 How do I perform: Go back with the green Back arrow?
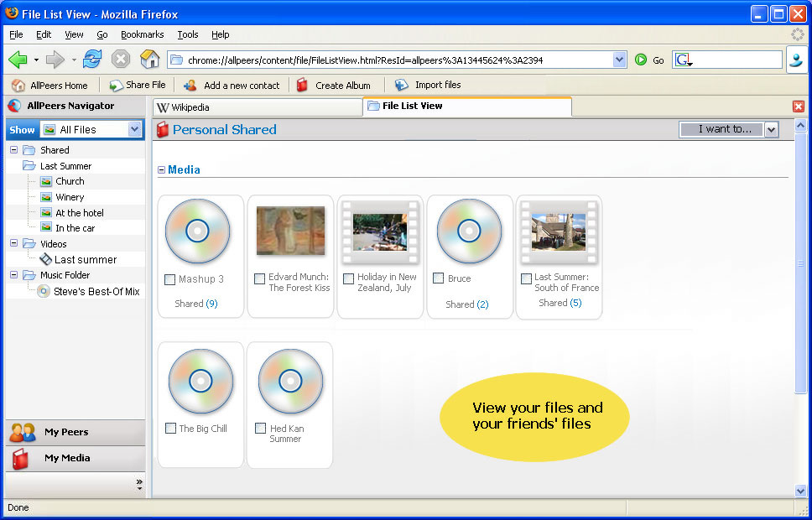[18, 60]
